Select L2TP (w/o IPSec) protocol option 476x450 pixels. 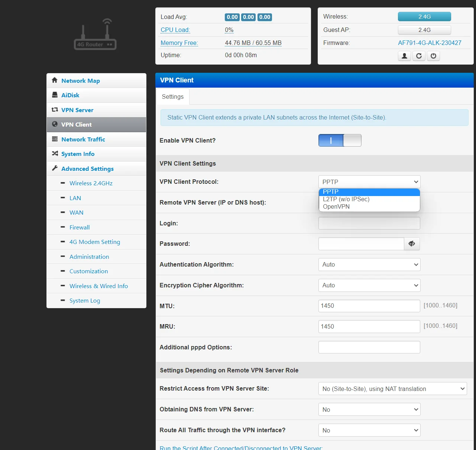[369, 199]
